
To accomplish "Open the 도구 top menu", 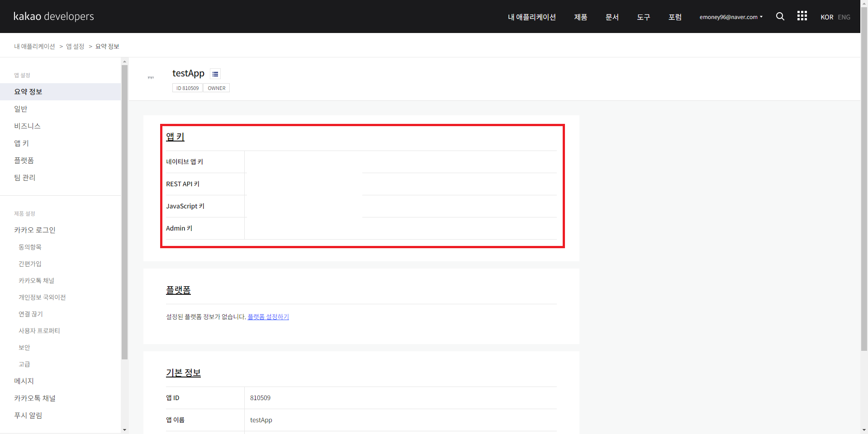I will pyautogui.click(x=644, y=17).
